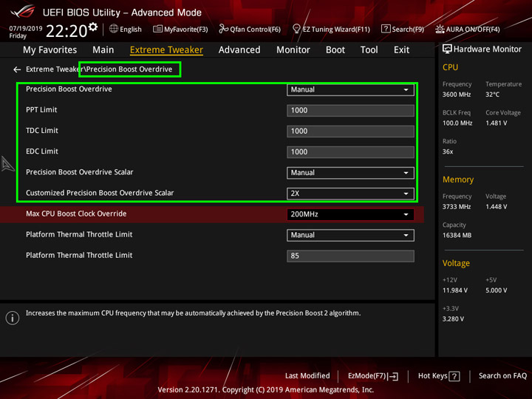The width and height of the screenshot is (532, 399).
Task: Click the 22:20 clock display
Action: coord(66,31)
